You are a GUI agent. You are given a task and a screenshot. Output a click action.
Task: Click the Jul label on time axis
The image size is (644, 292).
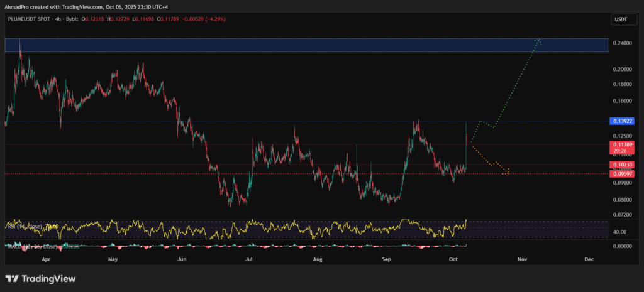(x=248, y=259)
